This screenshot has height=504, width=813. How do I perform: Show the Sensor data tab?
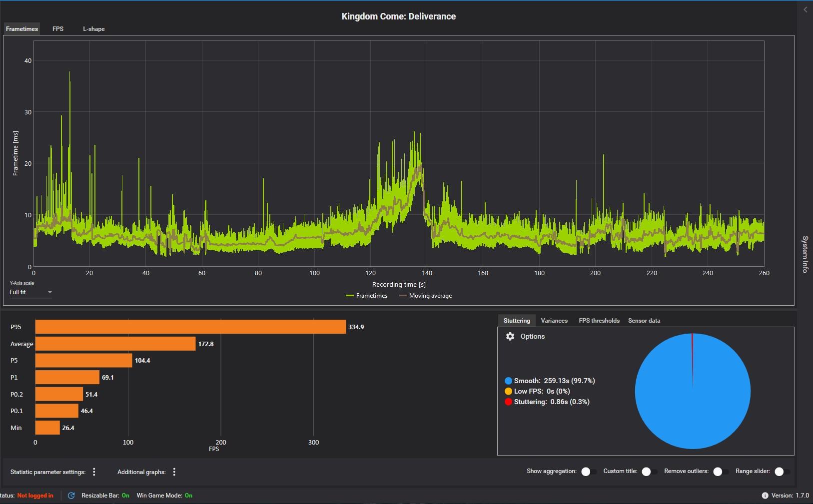644,321
